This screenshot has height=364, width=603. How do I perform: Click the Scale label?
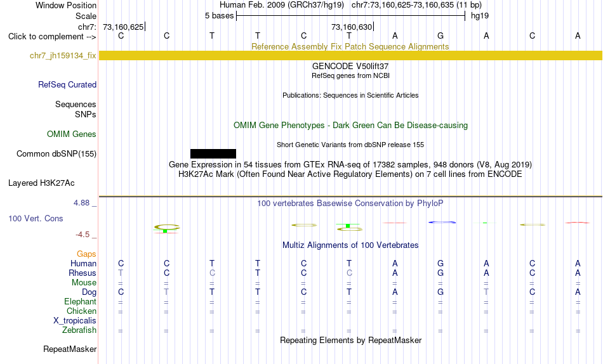[x=86, y=16]
